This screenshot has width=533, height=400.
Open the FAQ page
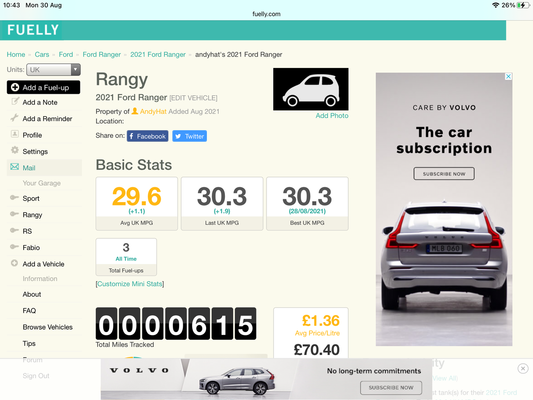(29, 311)
